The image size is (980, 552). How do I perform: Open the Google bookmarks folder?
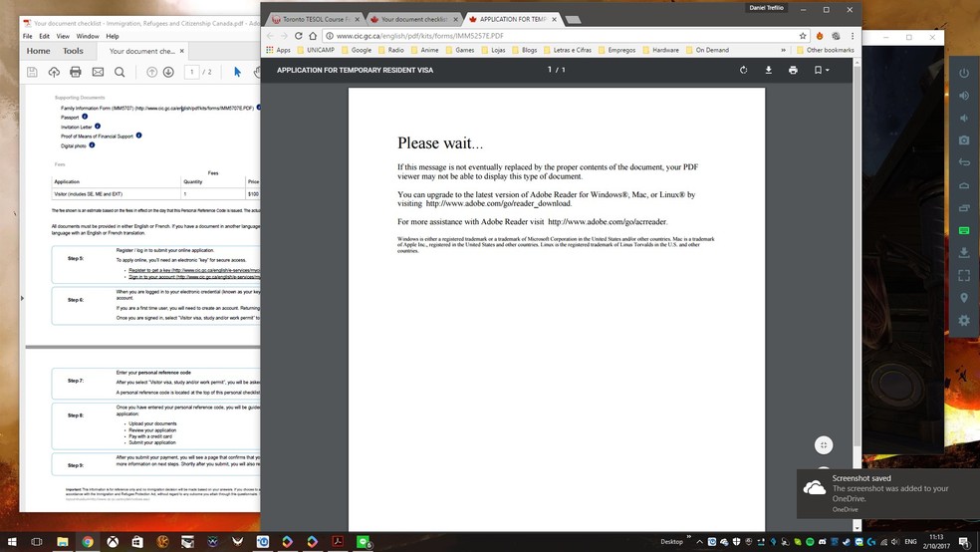tap(357, 50)
